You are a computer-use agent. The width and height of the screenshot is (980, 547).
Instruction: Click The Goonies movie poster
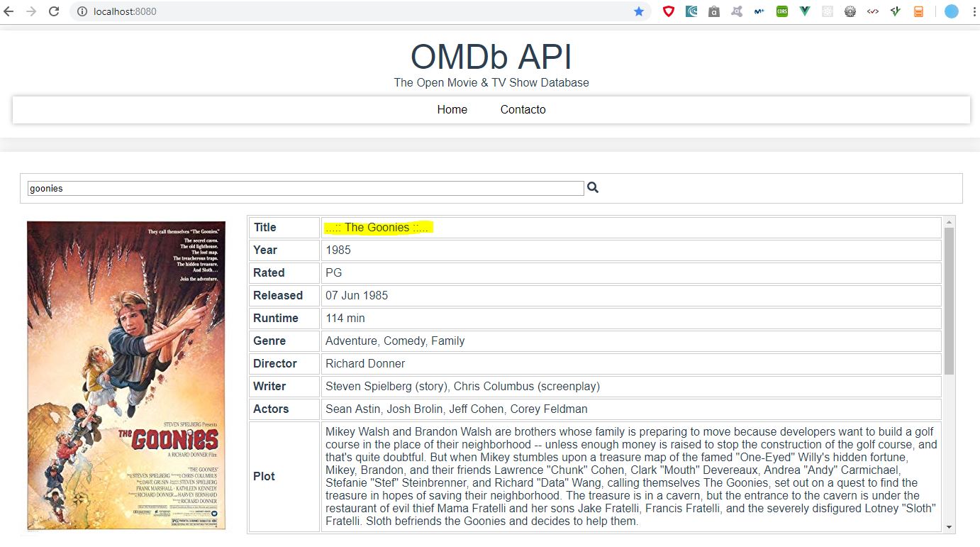click(x=126, y=375)
